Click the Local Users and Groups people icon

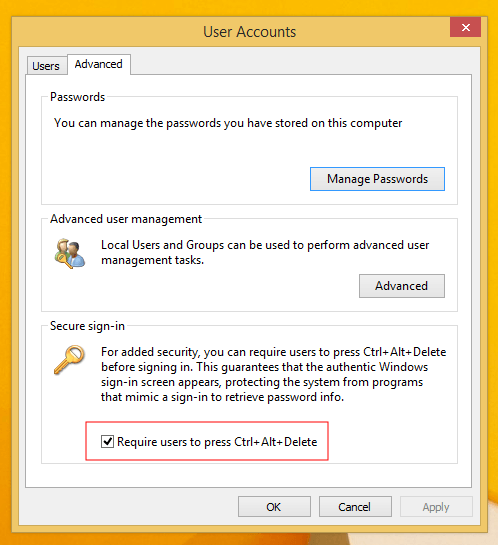click(70, 253)
